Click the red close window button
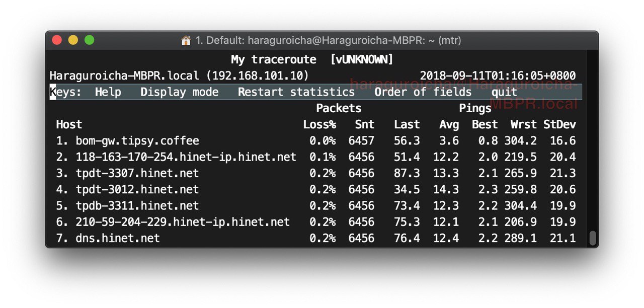Viewport: 644px width, 308px height. (x=57, y=40)
